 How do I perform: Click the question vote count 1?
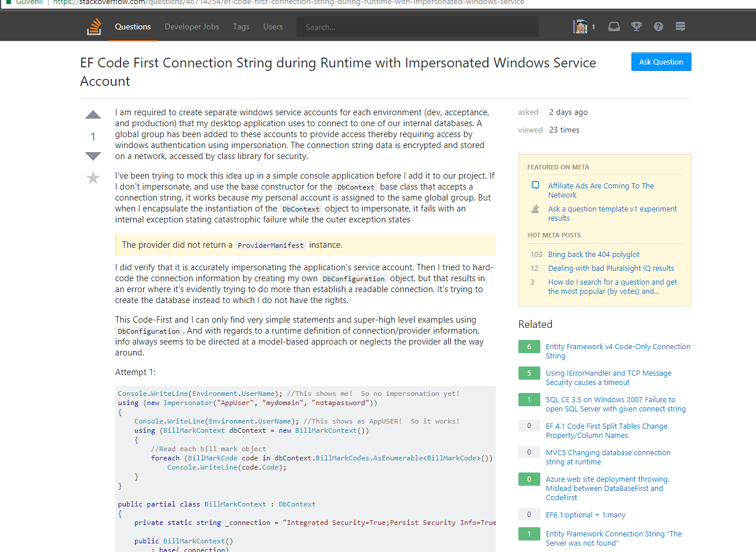click(x=93, y=137)
